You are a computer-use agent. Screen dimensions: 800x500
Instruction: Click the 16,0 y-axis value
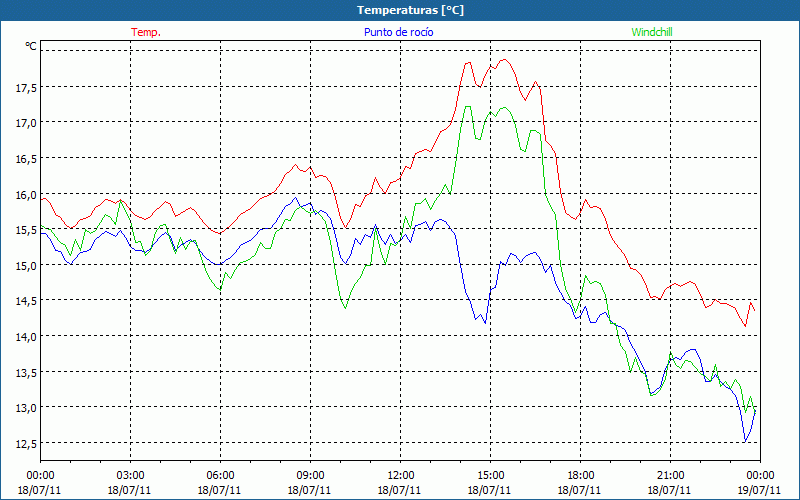[x=26, y=195]
